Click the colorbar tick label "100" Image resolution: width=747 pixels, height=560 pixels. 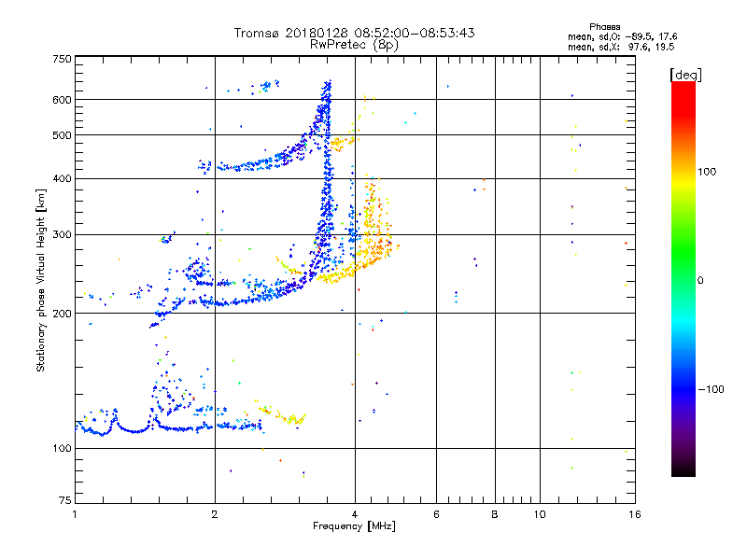(707, 172)
